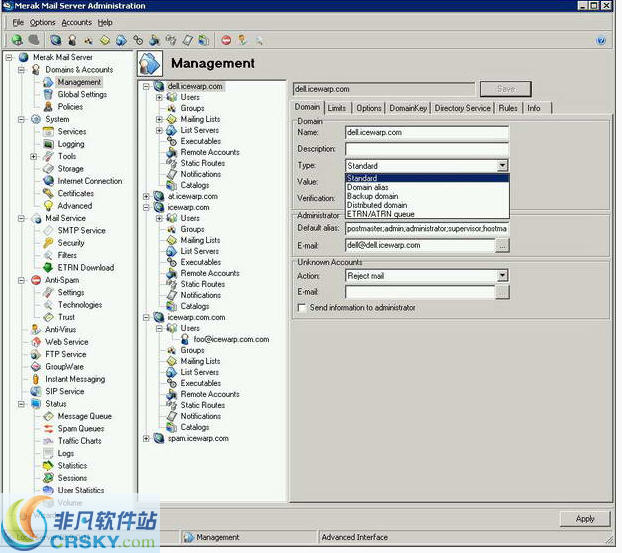This screenshot has width=622, height=553.
Task: Open Traffic Charts under Status
Action: point(79,441)
